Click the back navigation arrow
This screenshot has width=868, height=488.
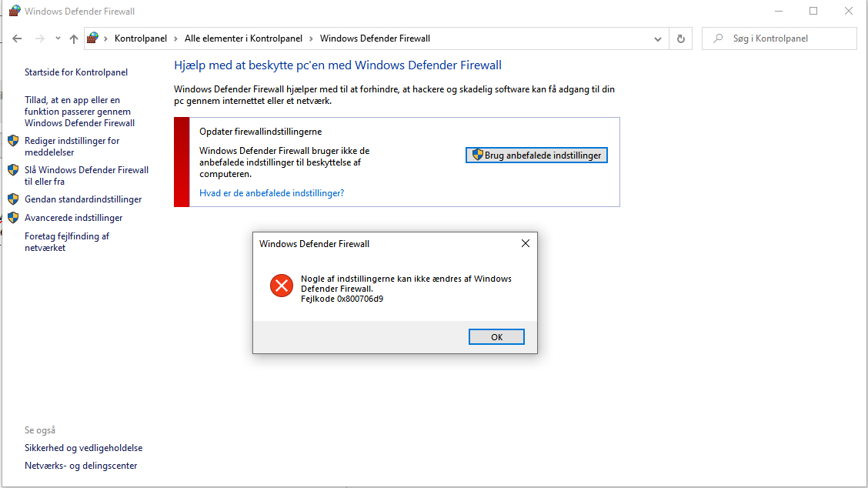pyautogui.click(x=17, y=38)
